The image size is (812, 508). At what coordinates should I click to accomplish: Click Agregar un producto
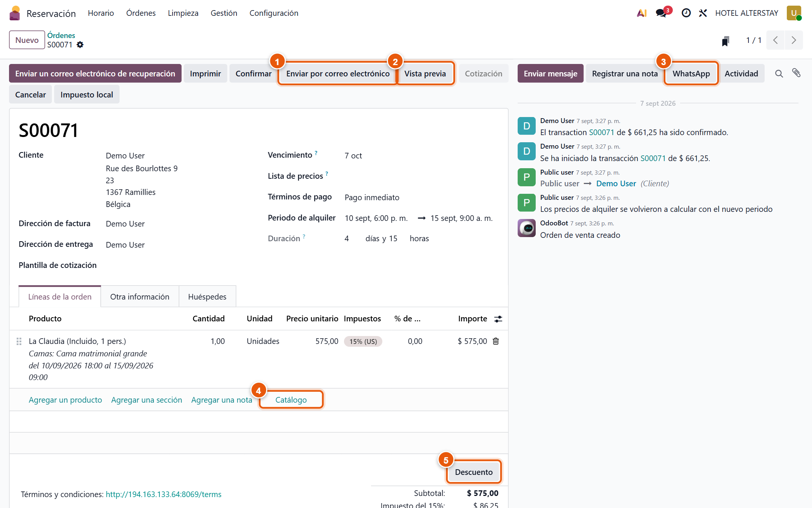(65, 400)
